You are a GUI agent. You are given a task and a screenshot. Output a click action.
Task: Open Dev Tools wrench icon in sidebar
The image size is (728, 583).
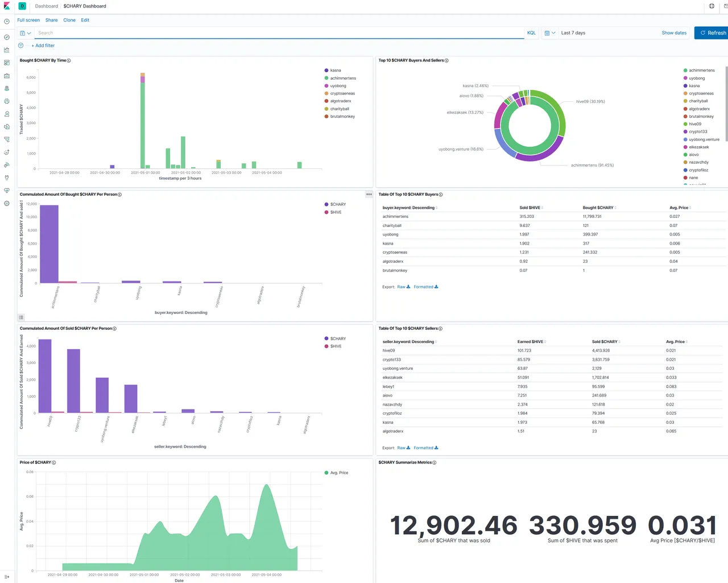click(7, 177)
